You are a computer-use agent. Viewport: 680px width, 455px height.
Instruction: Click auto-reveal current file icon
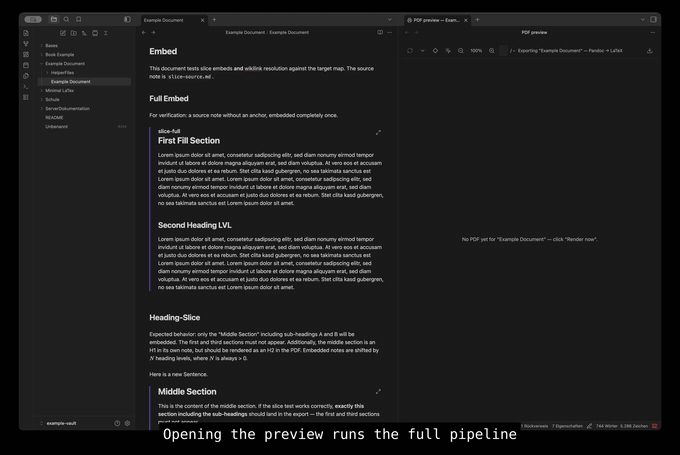(x=95, y=33)
